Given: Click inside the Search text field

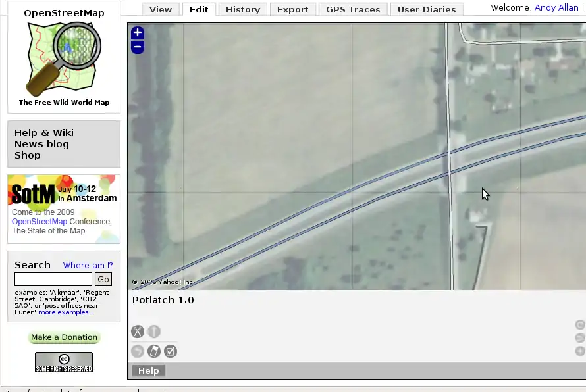Looking at the screenshot, I should point(53,280).
